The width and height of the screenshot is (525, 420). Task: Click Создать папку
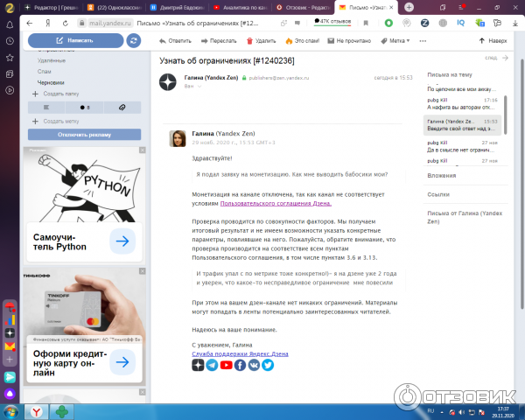(56, 94)
